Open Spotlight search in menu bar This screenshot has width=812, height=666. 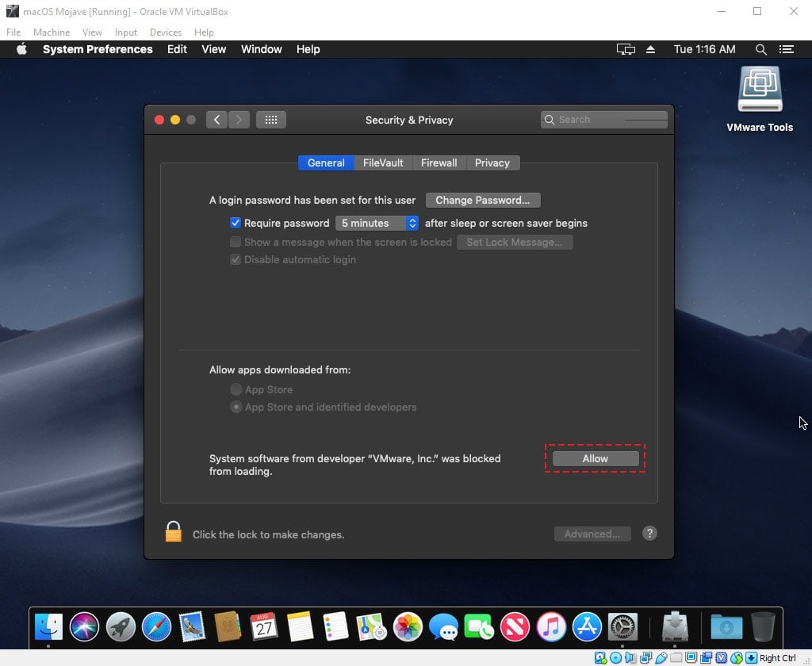[760, 49]
